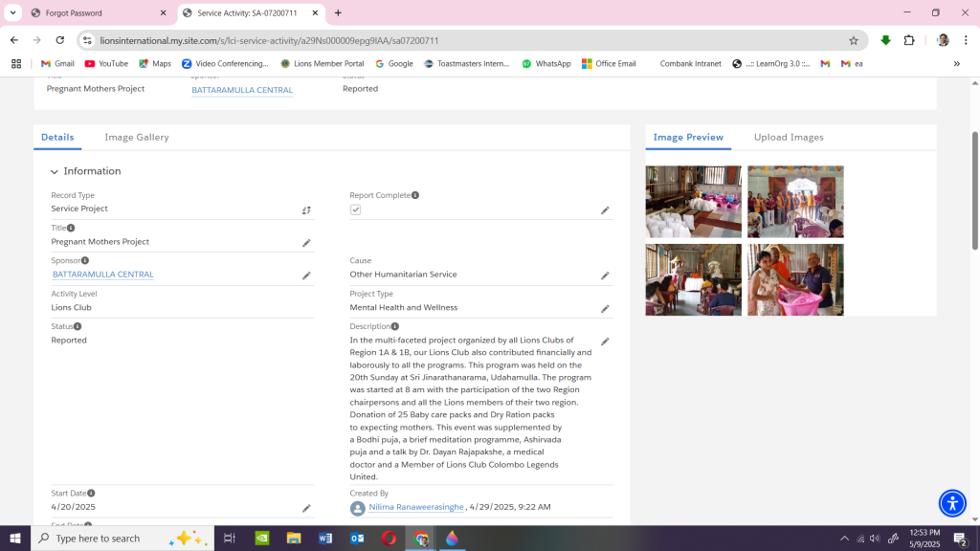Open the YouTube bookmark
Screen dimensions: 980x551
tap(106, 64)
